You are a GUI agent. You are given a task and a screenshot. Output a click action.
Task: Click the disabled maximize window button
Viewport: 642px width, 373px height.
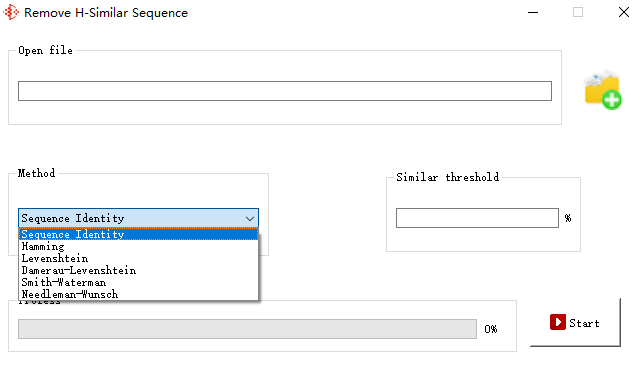(x=578, y=12)
